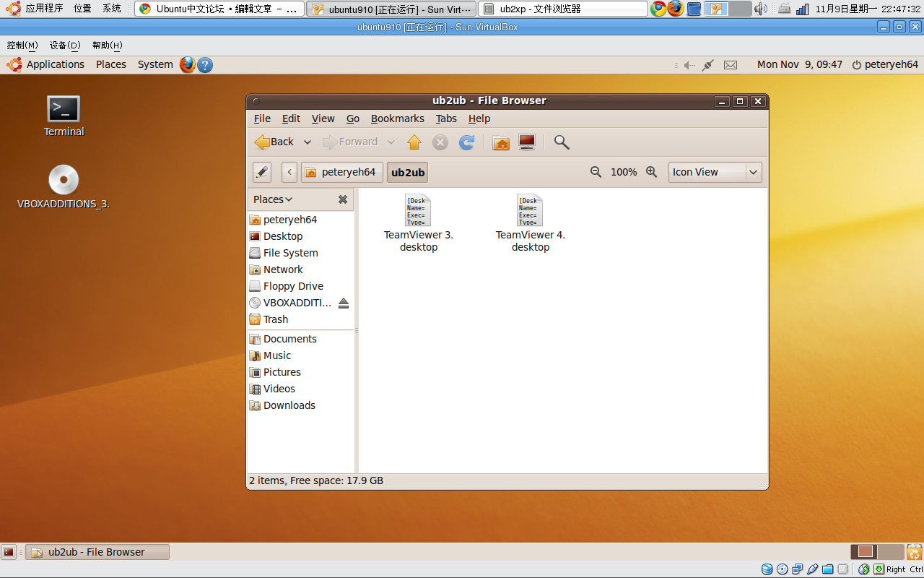Open the guest System menu

[155, 64]
